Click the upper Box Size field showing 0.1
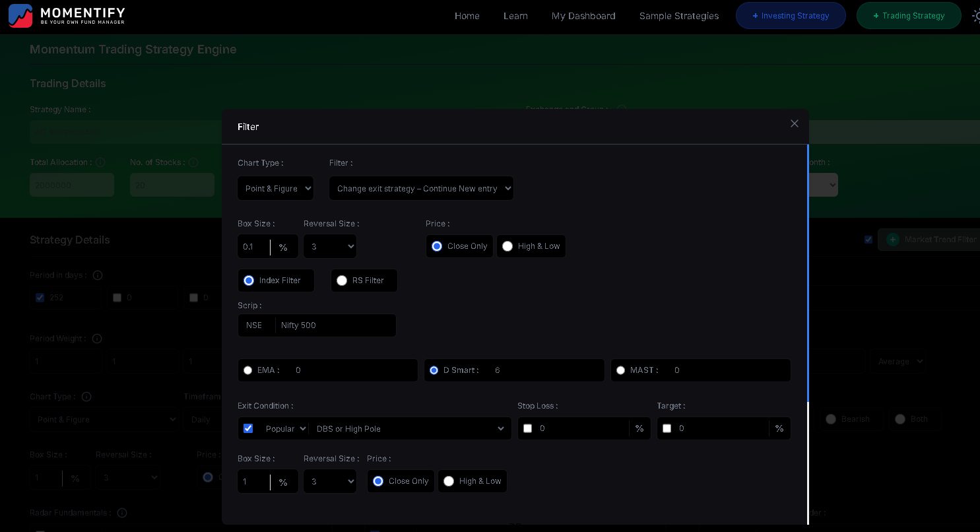Screen dimensions: 980x532 (x=254, y=246)
